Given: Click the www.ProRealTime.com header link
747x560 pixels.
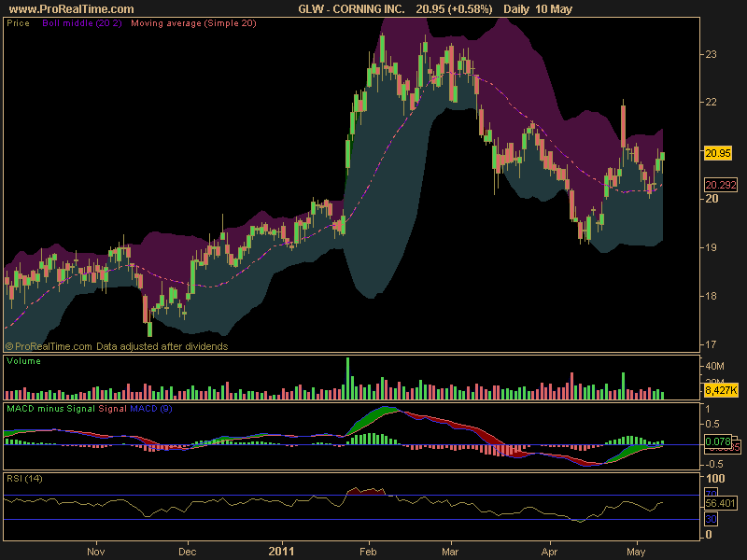Looking at the screenshot, I should (x=72, y=9).
